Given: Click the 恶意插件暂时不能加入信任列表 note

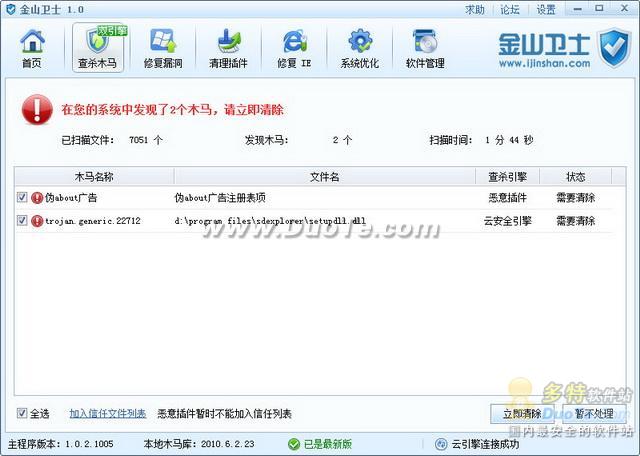Looking at the screenshot, I should (x=224, y=414).
